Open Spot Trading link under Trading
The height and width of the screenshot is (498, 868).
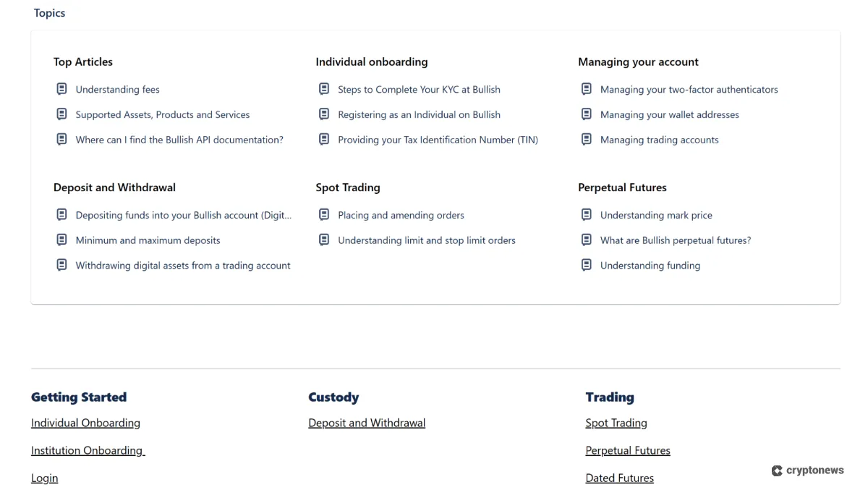click(x=616, y=423)
